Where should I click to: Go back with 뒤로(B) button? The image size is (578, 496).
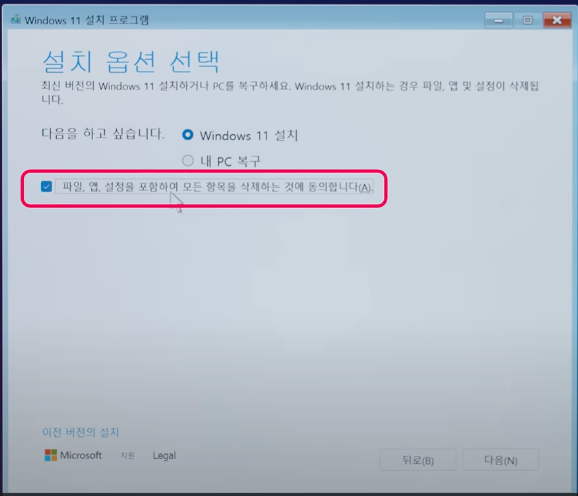point(418,460)
